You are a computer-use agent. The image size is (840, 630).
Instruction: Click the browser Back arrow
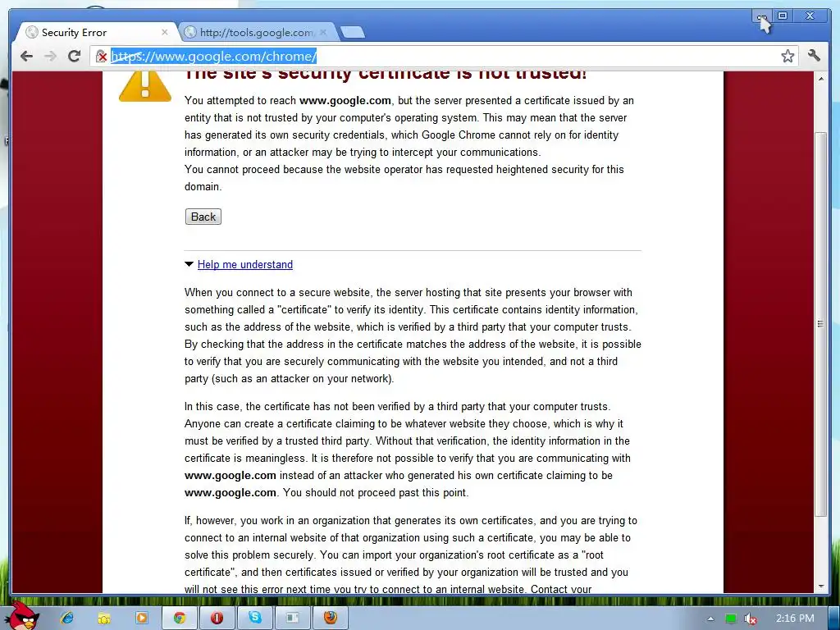[26, 56]
